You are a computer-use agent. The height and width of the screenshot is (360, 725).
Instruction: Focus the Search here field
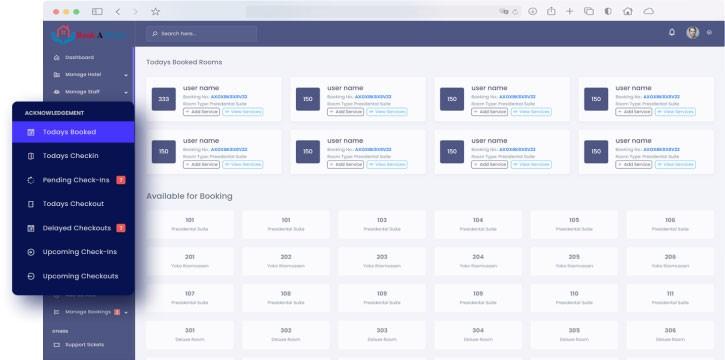[x=202, y=34]
